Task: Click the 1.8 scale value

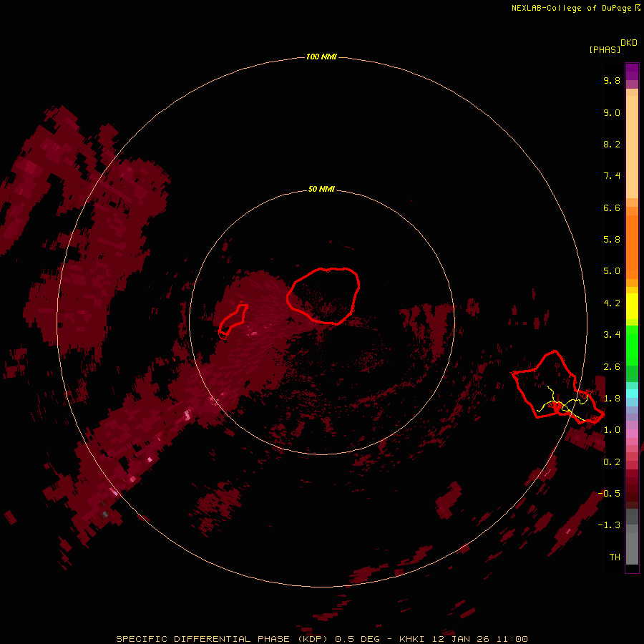Action: pos(612,399)
